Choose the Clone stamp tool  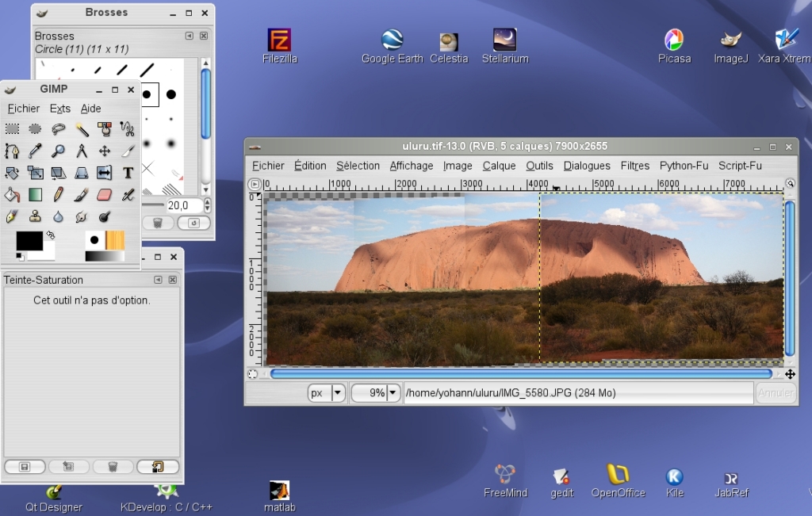point(35,216)
